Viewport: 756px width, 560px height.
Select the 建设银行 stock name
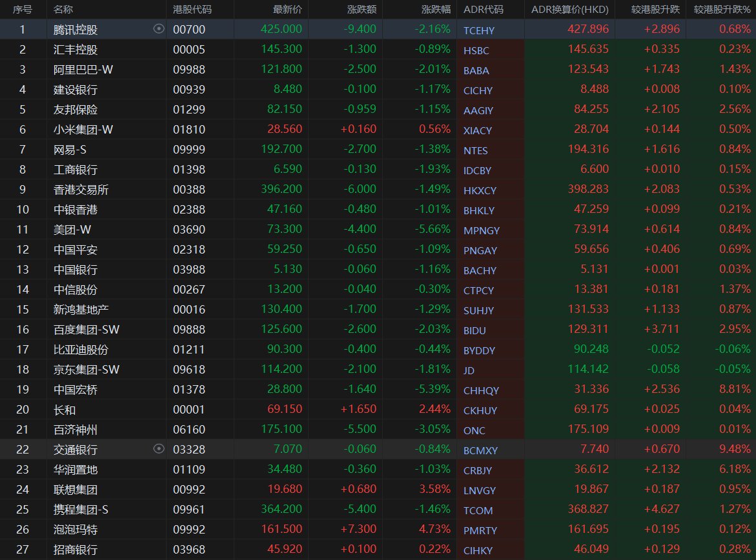76,90
